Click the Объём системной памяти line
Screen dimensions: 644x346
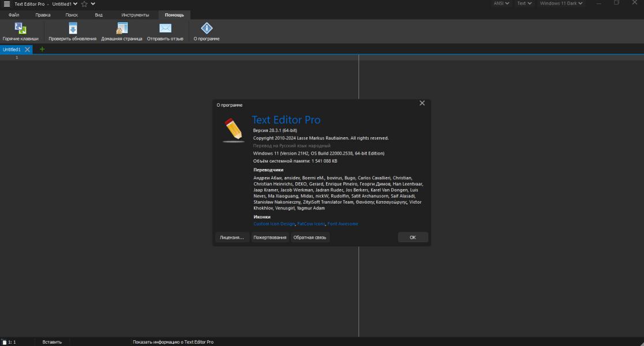tap(295, 161)
